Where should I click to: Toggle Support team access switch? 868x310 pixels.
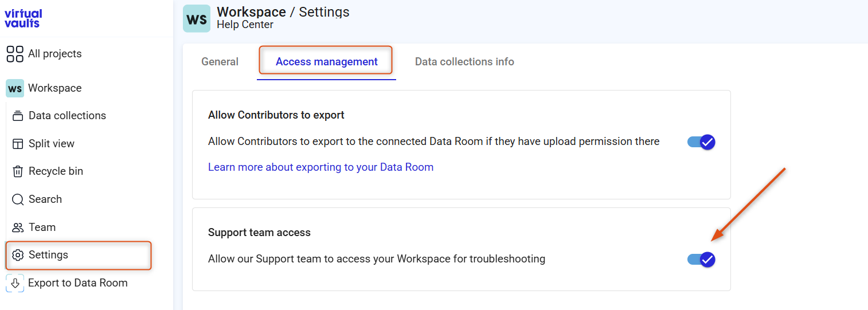tap(701, 260)
